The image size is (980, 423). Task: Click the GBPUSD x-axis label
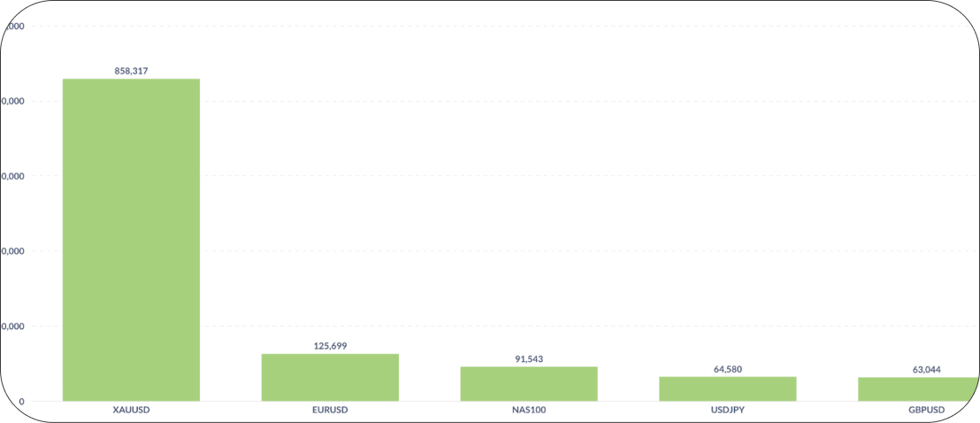pos(926,411)
